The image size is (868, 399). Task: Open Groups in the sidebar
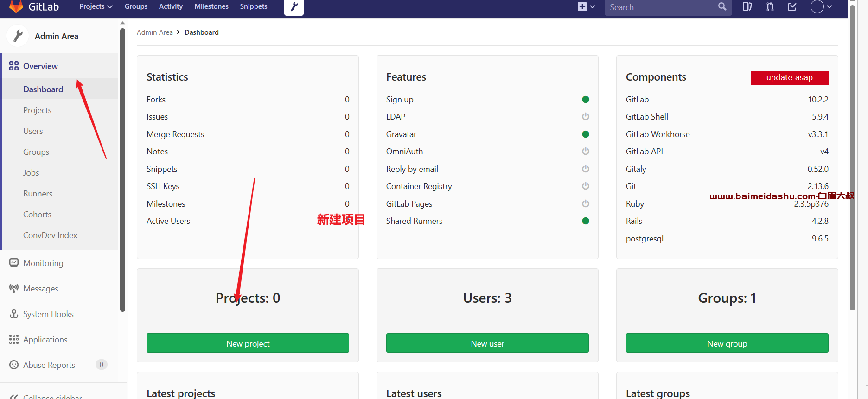[x=36, y=152]
